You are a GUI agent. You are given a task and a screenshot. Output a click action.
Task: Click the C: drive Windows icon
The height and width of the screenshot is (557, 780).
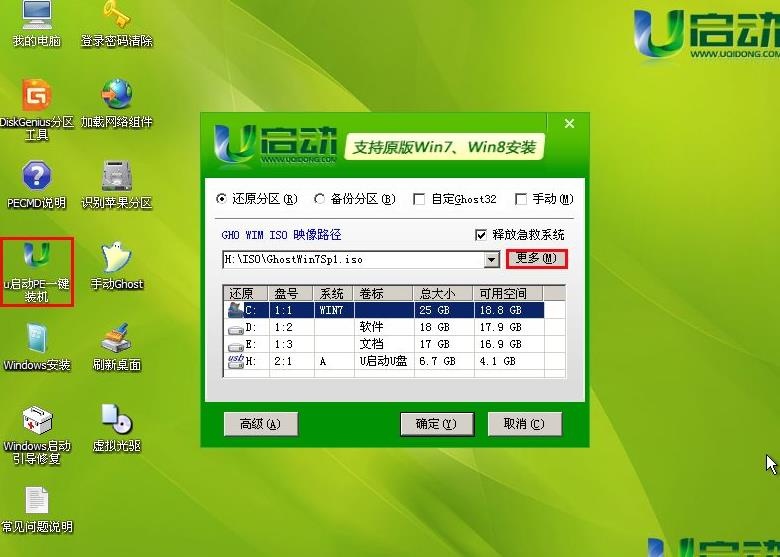(235, 310)
